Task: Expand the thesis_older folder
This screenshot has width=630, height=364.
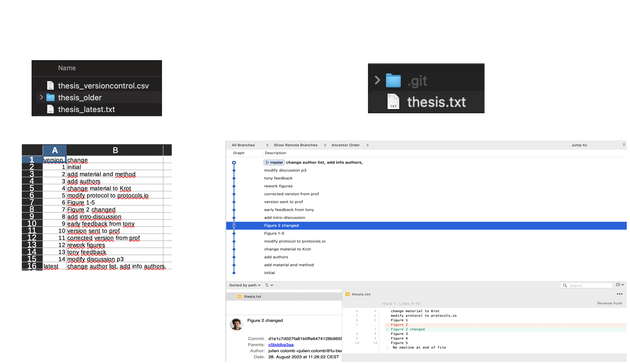Action: coord(40,98)
